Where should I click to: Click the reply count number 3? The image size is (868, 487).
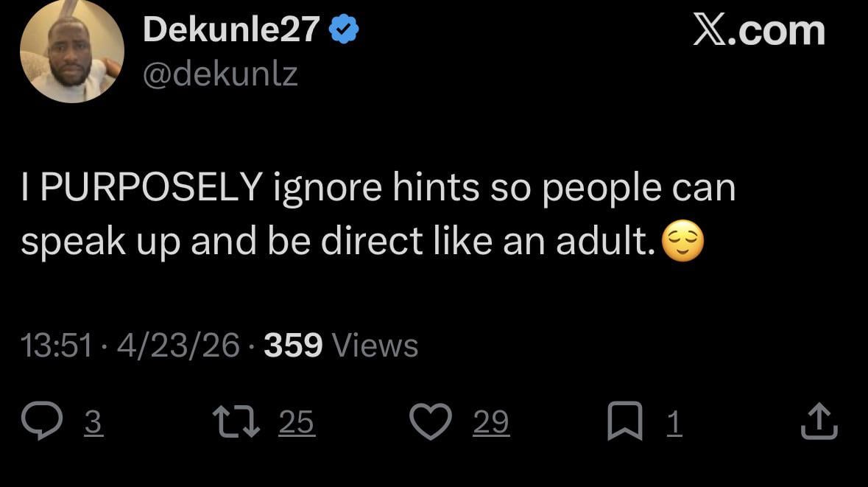pos(92,422)
